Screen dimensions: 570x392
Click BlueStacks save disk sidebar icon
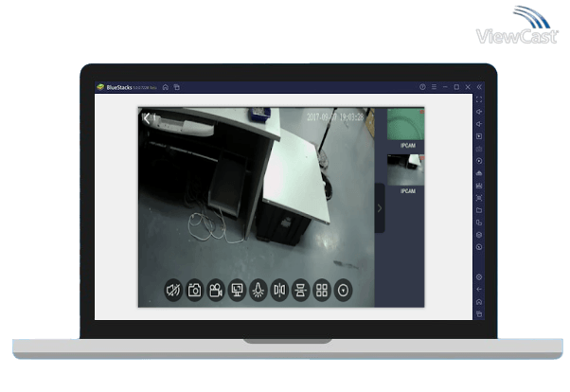479,186
